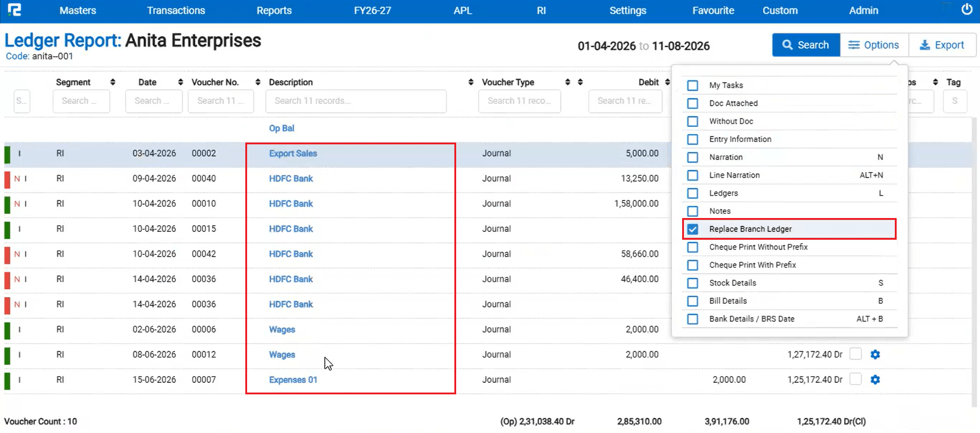Tick the row checkbox for 08-06-2026 Wages
This screenshot has height=433, width=980.
tap(856, 354)
